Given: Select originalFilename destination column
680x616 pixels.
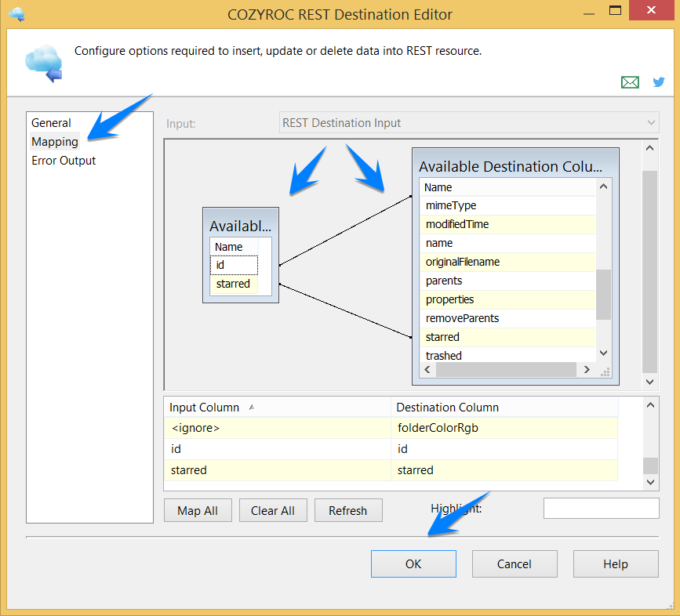Looking at the screenshot, I should pos(507,262).
